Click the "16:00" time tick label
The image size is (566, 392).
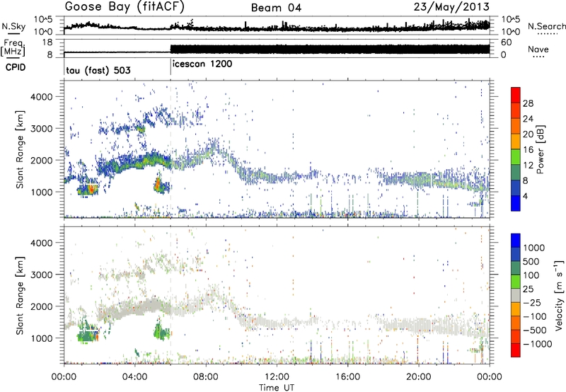click(x=347, y=377)
